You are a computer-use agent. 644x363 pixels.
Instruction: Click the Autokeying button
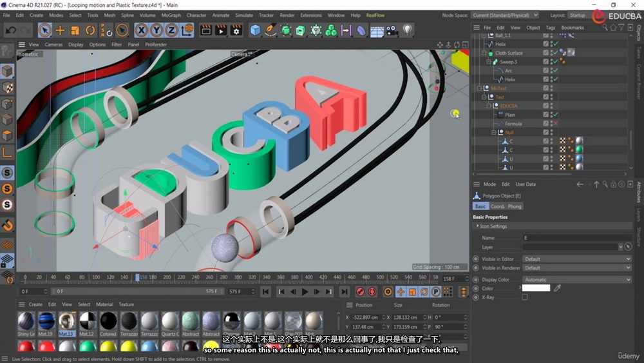372,292
